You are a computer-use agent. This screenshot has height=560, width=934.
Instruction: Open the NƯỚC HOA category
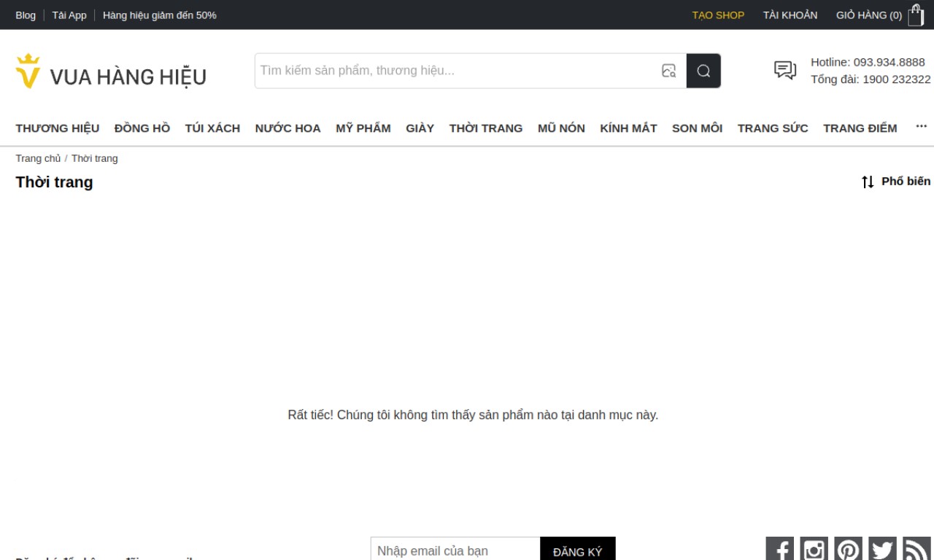287,128
